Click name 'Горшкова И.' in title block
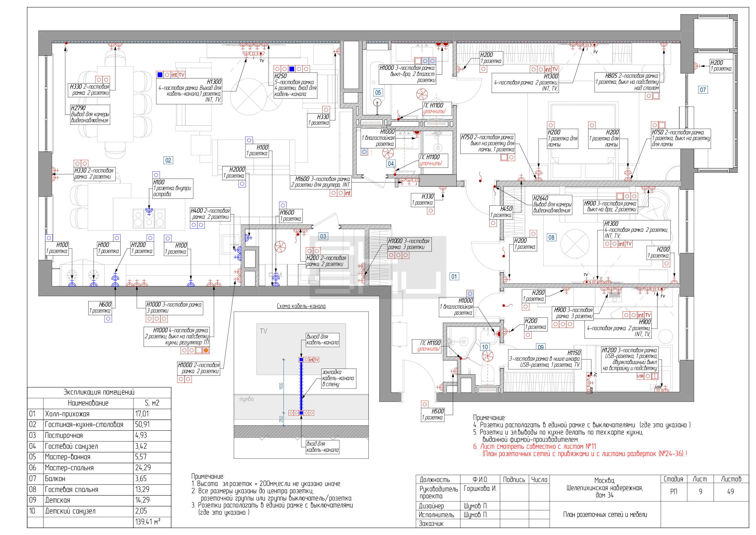Viewport: 756px width, 535px height. pos(480,489)
